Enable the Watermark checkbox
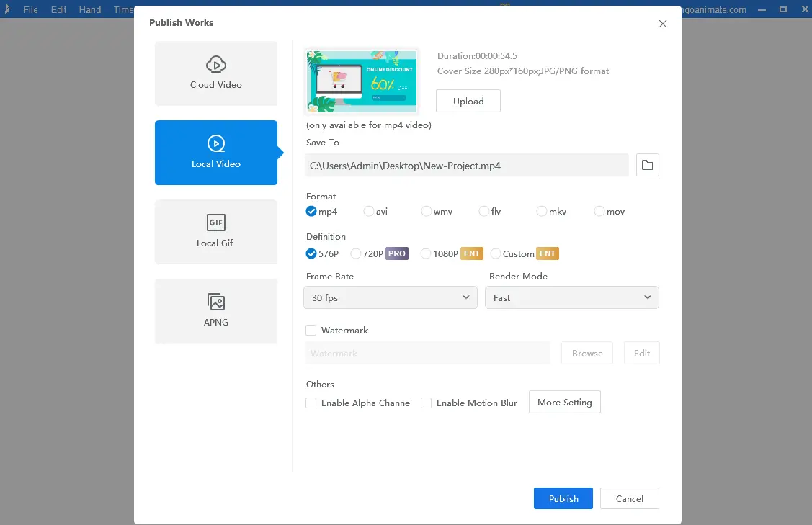The image size is (812, 525). [311, 331]
